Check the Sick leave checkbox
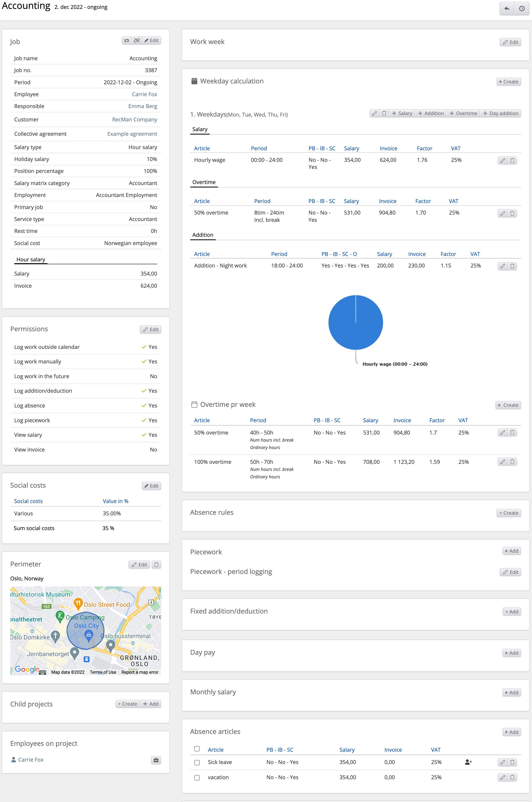Image resolution: width=532 pixels, height=802 pixels. [197, 762]
